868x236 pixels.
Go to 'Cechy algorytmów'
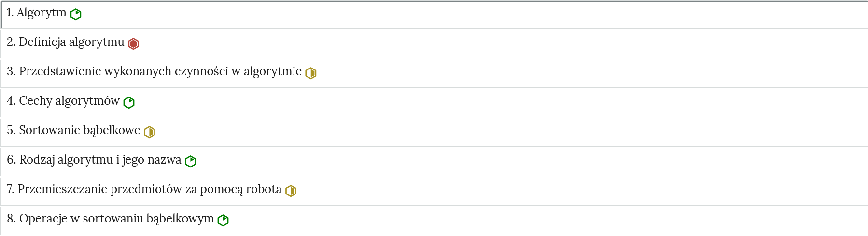click(69, 101)
